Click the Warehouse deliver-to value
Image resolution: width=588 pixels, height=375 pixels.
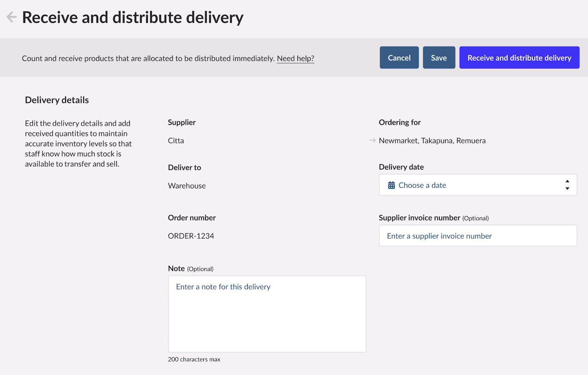pos(187,186)
